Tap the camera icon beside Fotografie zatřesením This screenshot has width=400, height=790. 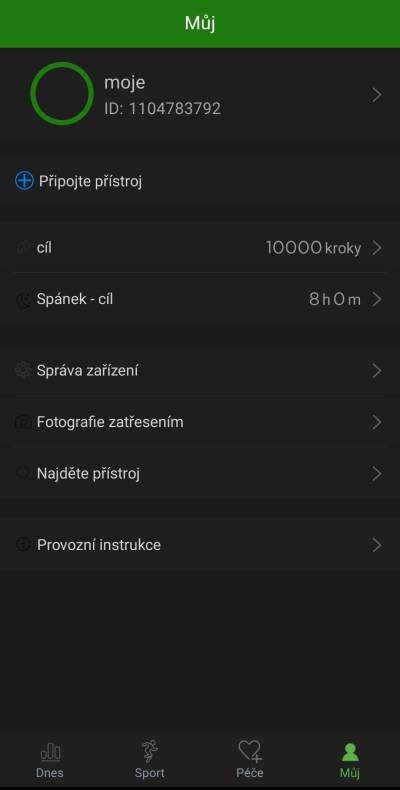pos(23,422)
